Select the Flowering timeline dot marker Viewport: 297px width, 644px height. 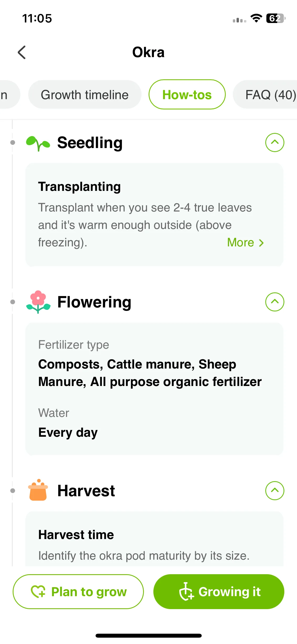[12, 302]
